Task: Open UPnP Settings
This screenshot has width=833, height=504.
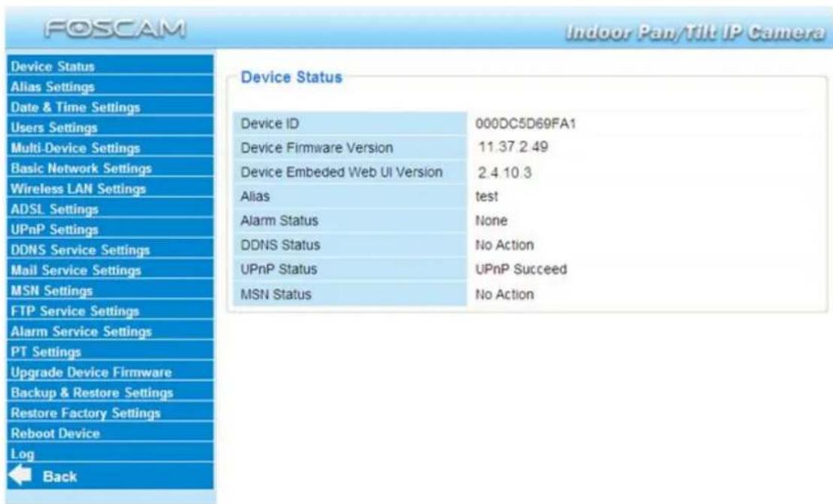Action: [54, 229]
